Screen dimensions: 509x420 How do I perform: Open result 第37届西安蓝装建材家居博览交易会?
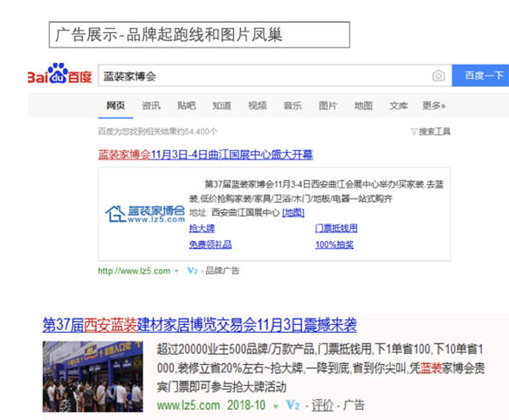[199, 325]
